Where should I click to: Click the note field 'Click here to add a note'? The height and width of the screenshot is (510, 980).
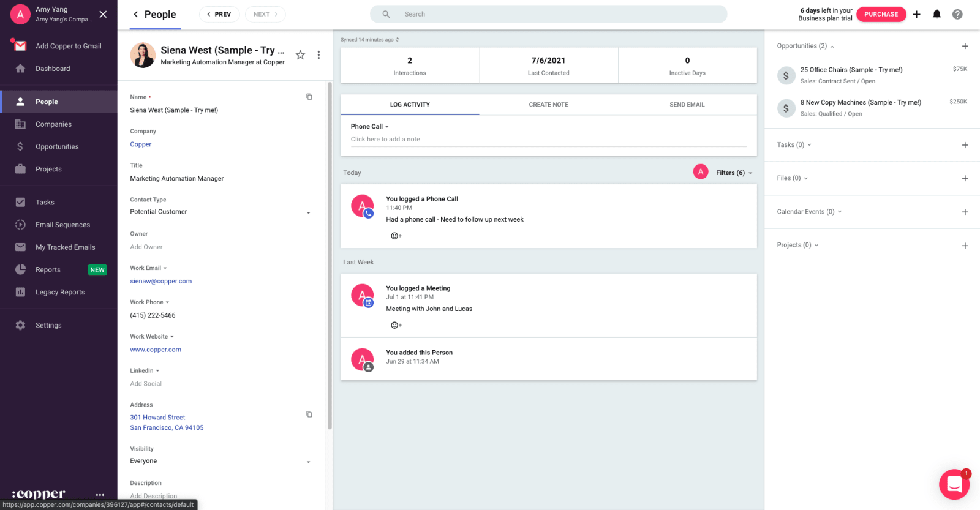point(549,140)
